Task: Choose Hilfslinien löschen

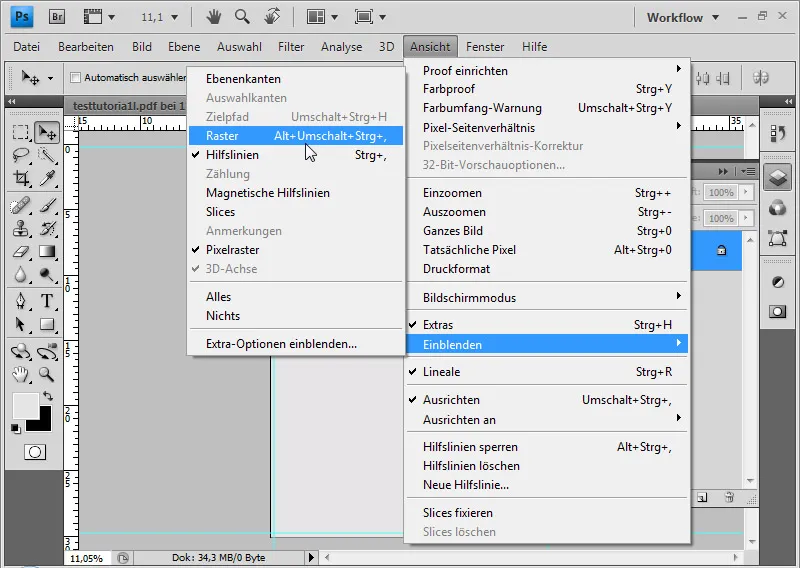Action: point(547,466)
